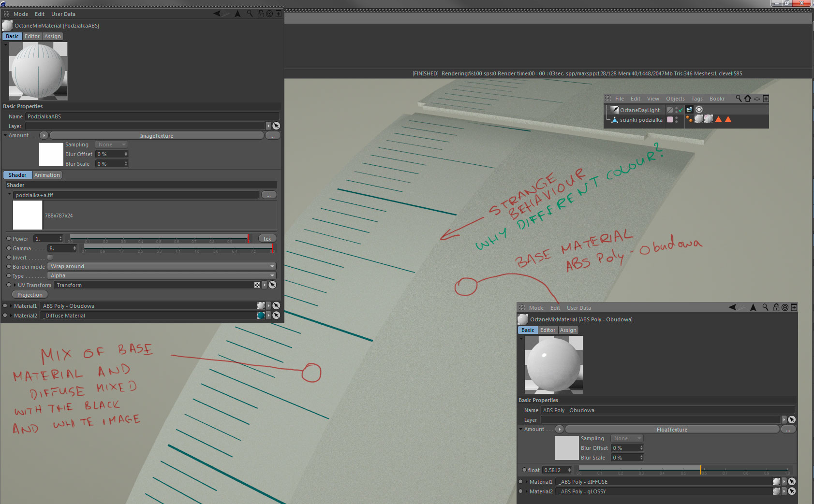Viewport: 814px width, 504px height.
Task: Click the target mode icon in PodzialkaABS panel
Action: 269,14
